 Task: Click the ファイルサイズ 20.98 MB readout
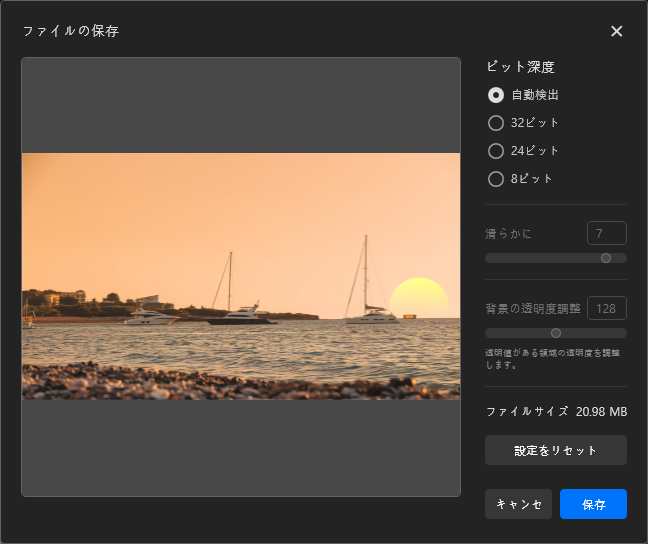[555, 411]
